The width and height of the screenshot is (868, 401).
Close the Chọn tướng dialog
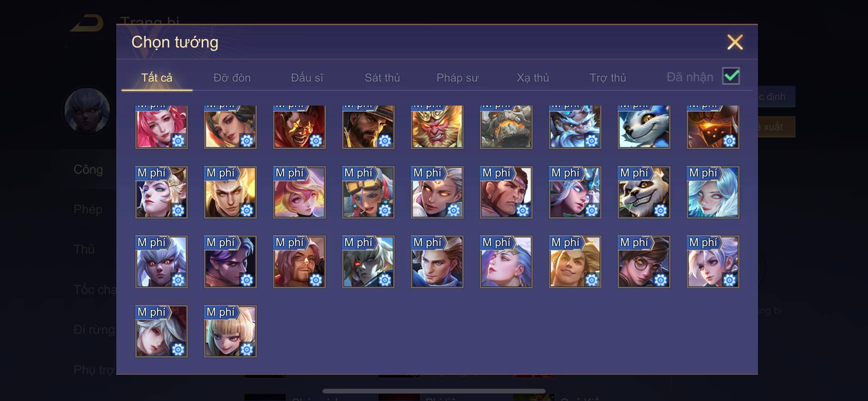tap(735, 42)
